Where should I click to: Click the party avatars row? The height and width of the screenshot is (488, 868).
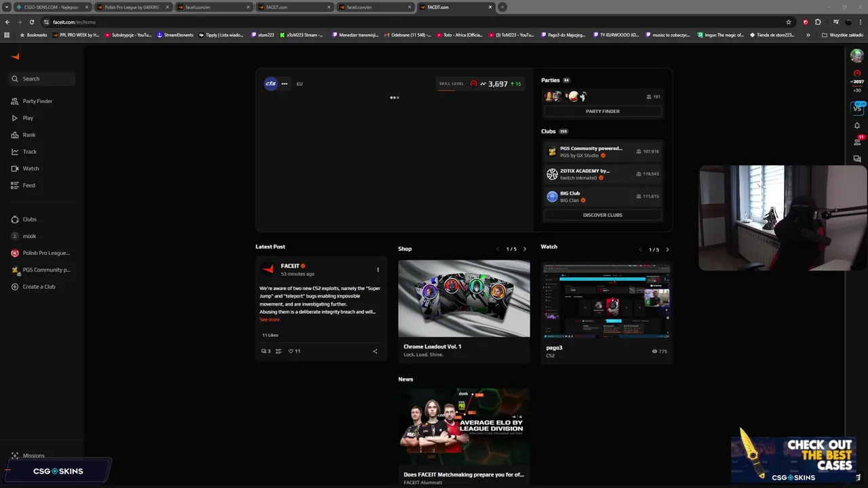(x=566, y=96)
